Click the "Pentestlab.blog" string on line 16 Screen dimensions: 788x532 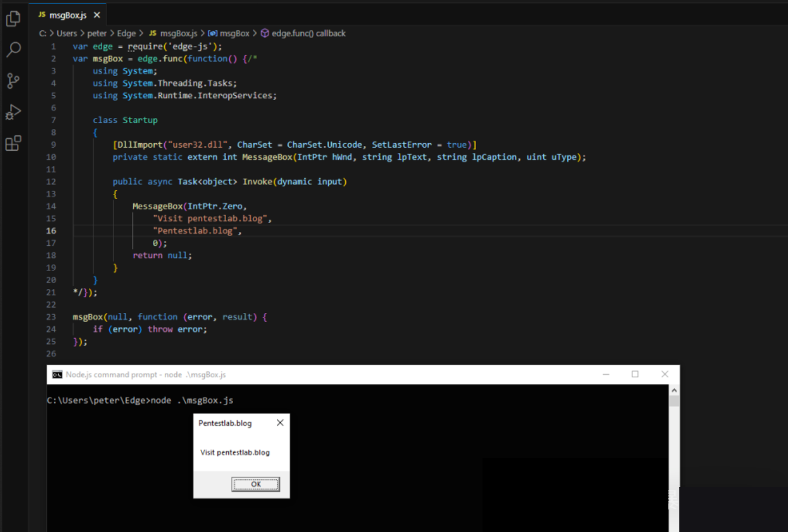pyautogui.click(x=195, y=231)
